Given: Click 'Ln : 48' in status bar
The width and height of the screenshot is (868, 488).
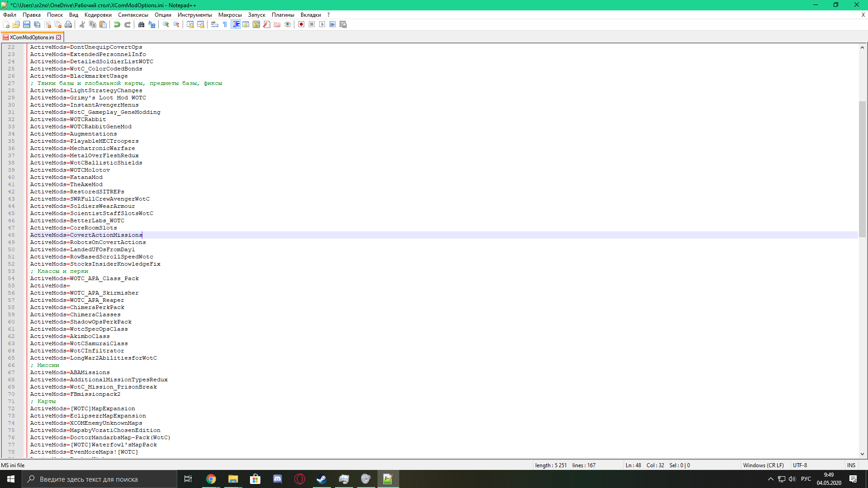Looking at the screenshot, I should (633, 465).
